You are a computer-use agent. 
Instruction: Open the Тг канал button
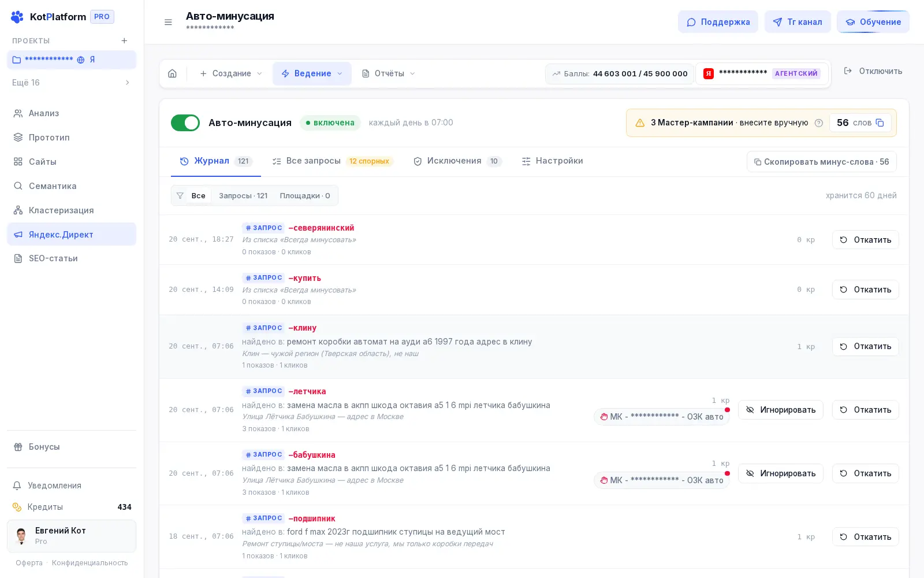pos(798,22)
